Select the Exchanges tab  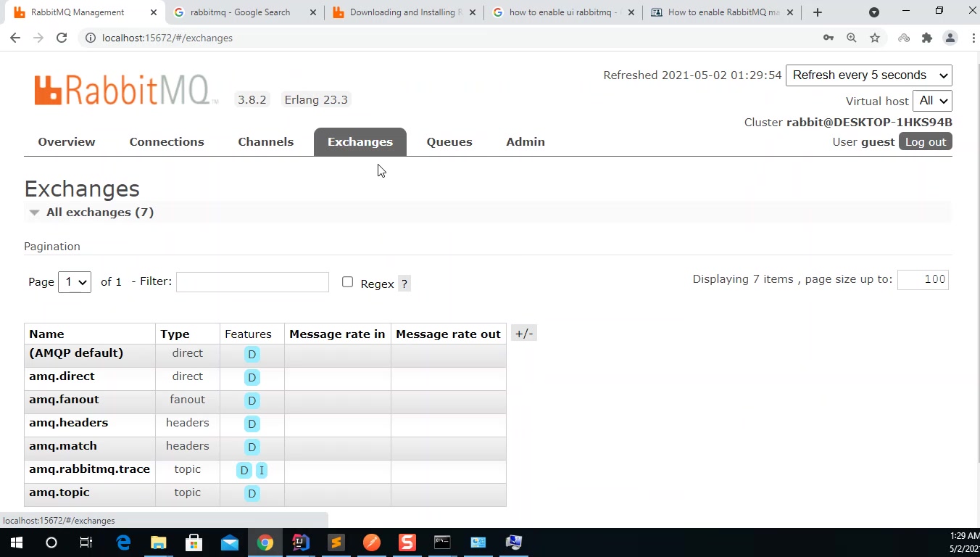click(360, 141)
